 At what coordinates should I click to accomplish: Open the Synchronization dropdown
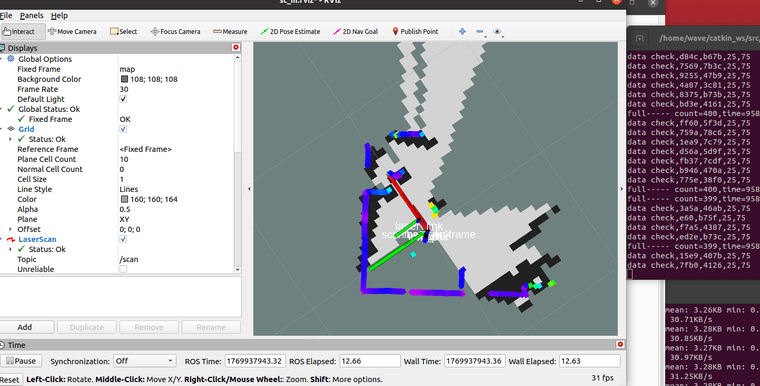144,361
